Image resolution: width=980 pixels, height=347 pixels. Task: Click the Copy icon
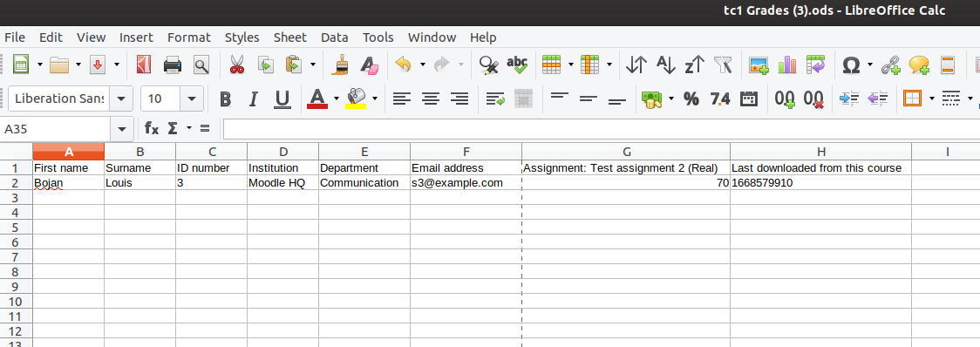pos(266,65)
